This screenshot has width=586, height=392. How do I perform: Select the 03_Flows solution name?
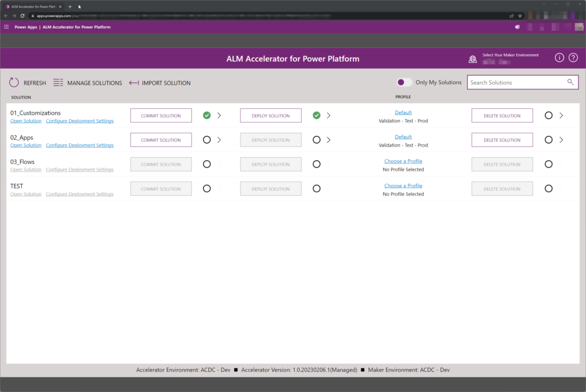point(22,162)
